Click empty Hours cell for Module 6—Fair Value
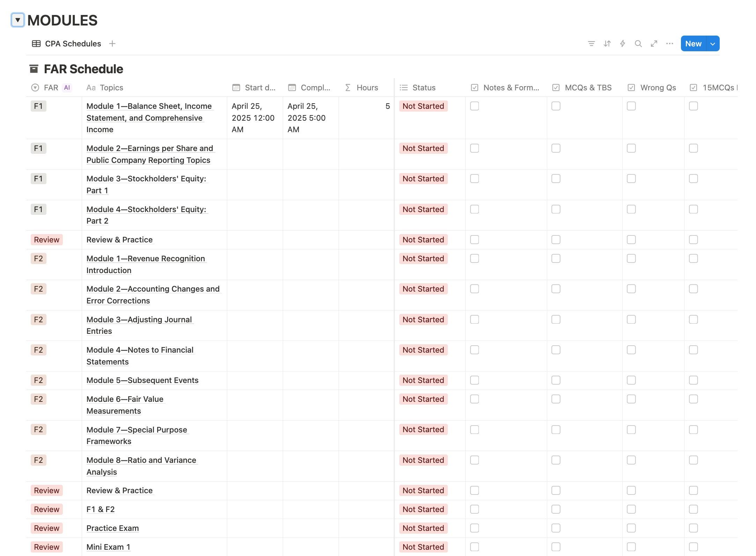Screen dimensions: 756x556 [366, 405]
